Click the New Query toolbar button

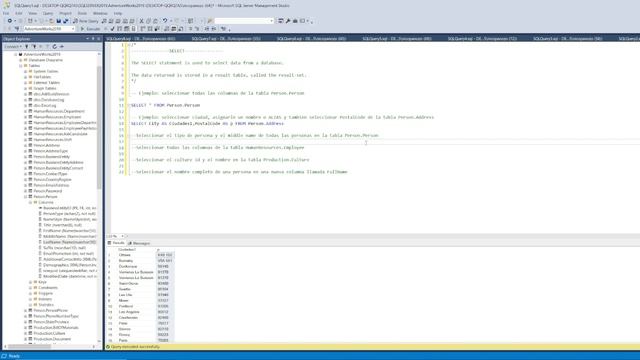(x=86, y=21)
